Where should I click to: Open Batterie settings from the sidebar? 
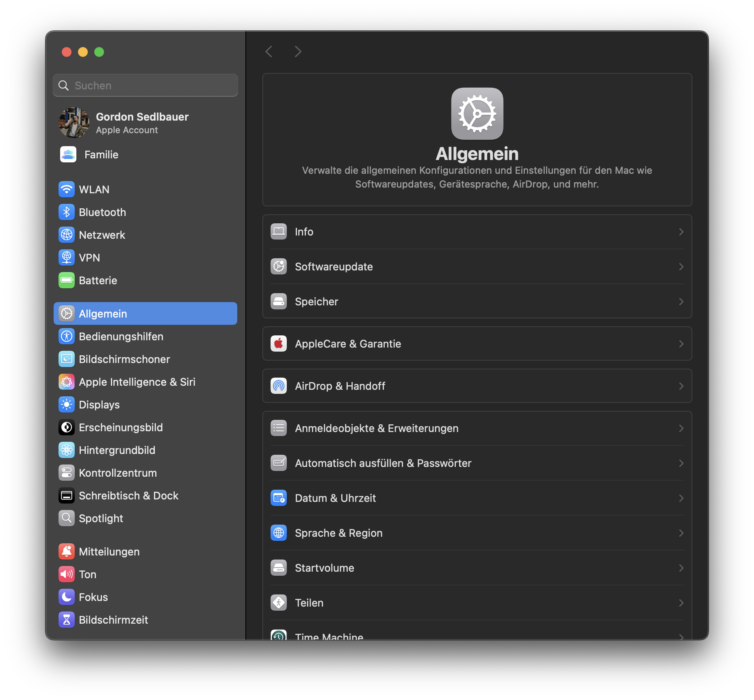click(x=67, y=280)
